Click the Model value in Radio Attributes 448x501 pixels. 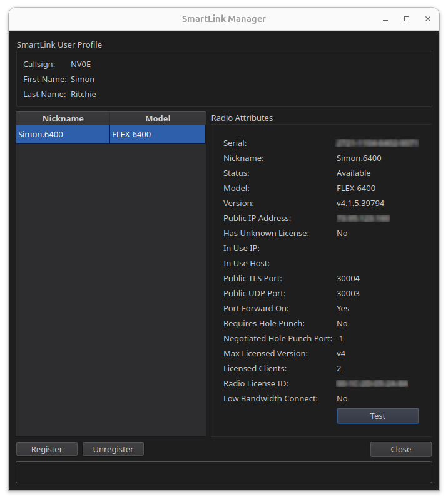356,189
